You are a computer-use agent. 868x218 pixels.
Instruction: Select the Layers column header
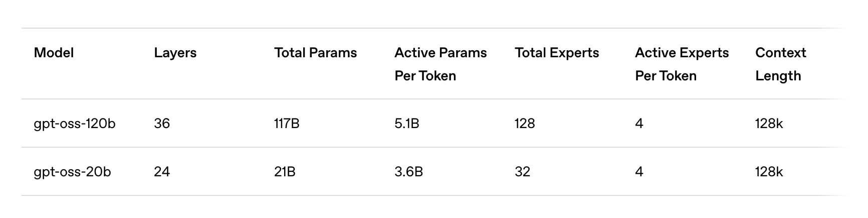pyautogui.click(x=175, y=53)
